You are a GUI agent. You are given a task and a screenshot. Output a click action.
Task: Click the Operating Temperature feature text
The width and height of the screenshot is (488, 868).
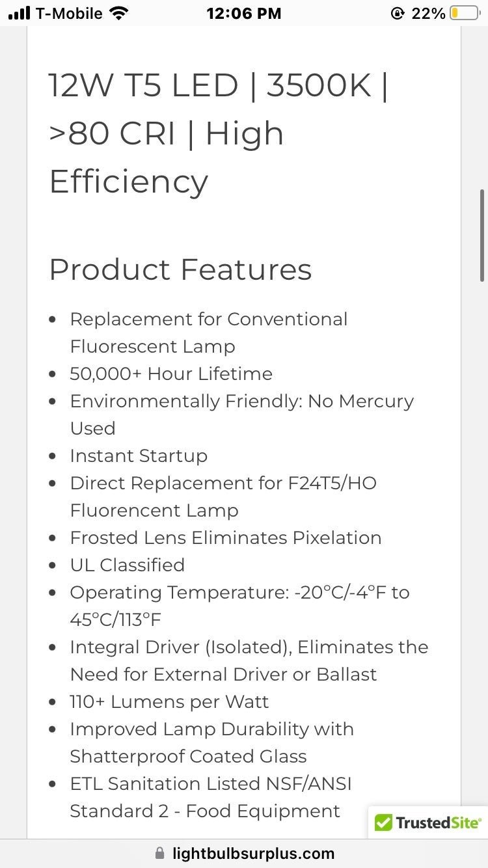click(x=239, y=606)
